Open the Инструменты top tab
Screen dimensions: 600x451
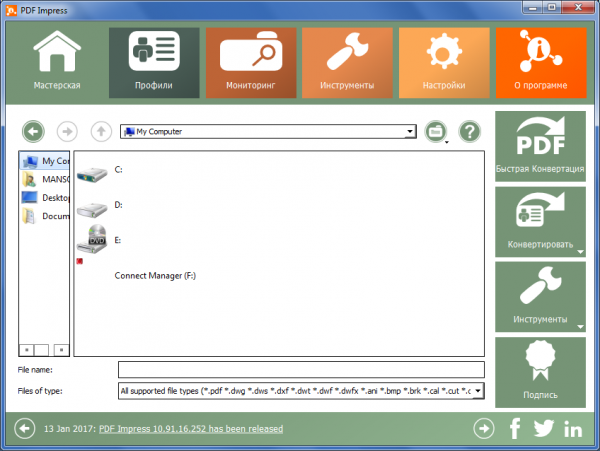point(347,62)
